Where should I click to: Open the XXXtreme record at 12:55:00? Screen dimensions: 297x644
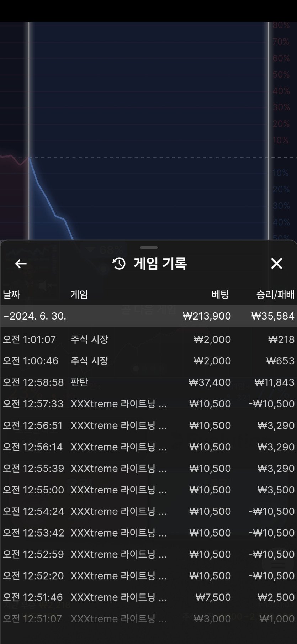point(149,490)
